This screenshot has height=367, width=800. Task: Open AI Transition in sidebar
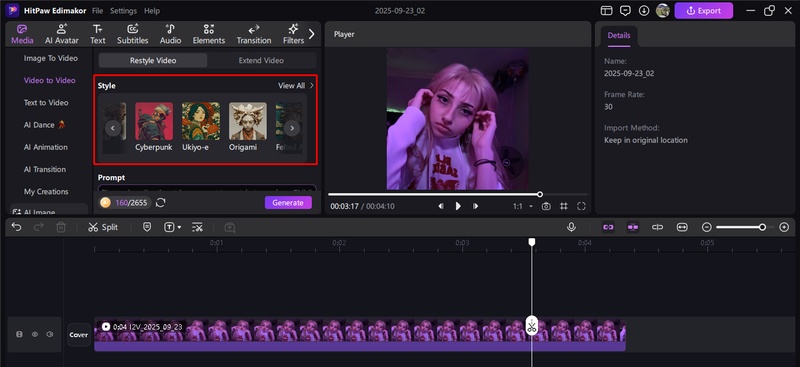point(45,169)
